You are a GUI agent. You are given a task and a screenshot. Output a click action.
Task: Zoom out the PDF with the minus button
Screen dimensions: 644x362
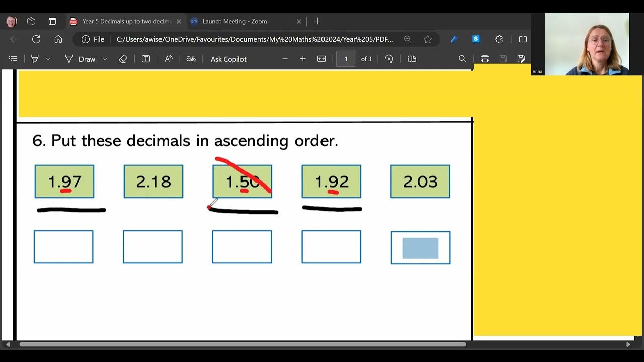pyautogui.click(x=285, y=59)
